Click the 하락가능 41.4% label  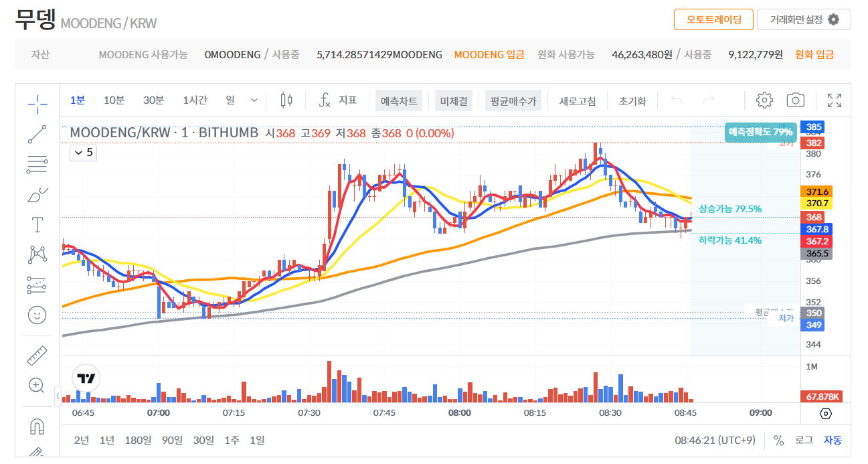pos(730,240)
